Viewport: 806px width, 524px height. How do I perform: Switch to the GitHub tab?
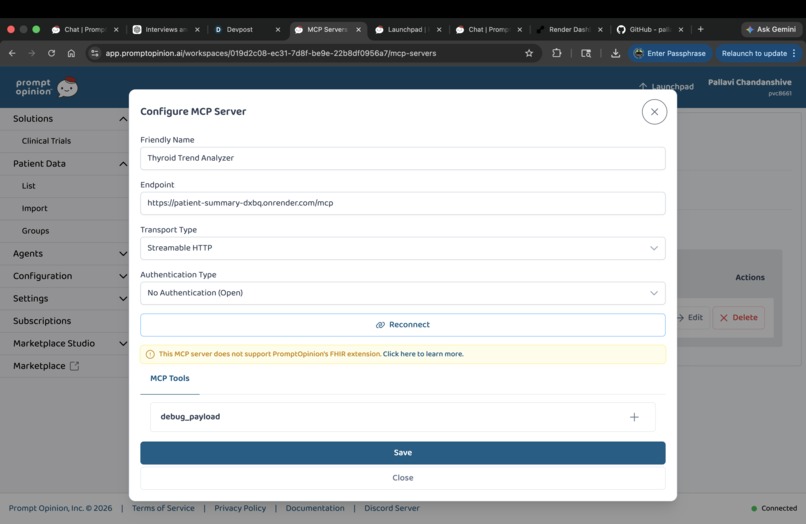pyautogui.click(x=649, y=30)
